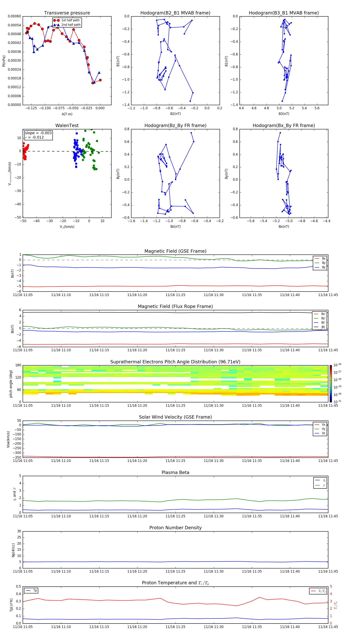Select the "Vx" velocity legend entry

tap(320, 424)
